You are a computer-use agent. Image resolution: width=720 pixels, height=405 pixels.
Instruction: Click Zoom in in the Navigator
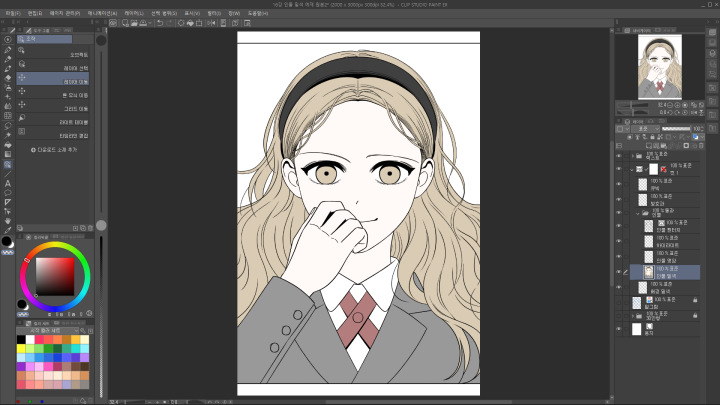[677, 105]
